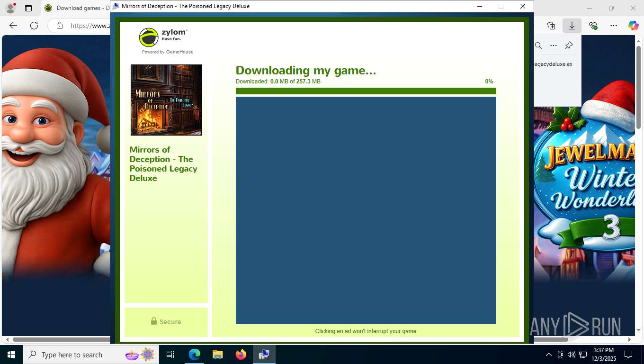Screen dimensions: 644x364
Task: Click the installer title bar app icon
Action: [116, 6]
